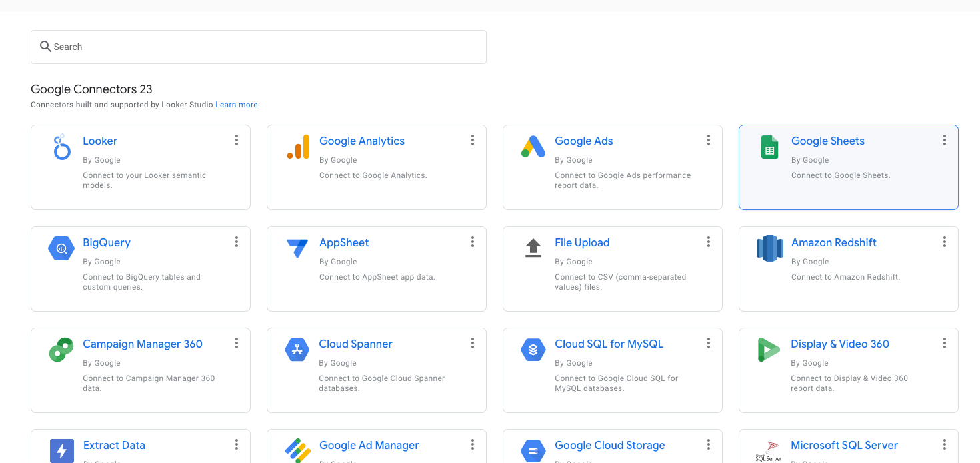The height and width of the screenshot is (463, 980).
Task: Click 'Connect to your Looker semantic models' description
Action: pyautogui.click(x=145, y=180)
